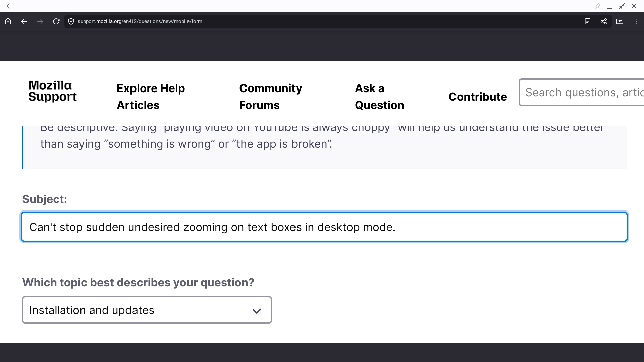Click the top-left window back arrow
The image size is (644, 362).
(x=10, y=6)
